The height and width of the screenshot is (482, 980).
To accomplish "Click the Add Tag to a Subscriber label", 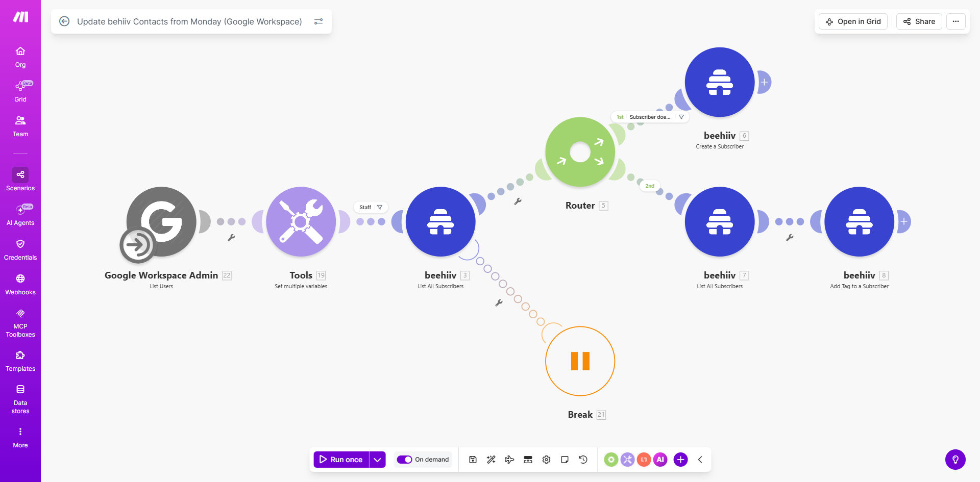I will (860, 286).
